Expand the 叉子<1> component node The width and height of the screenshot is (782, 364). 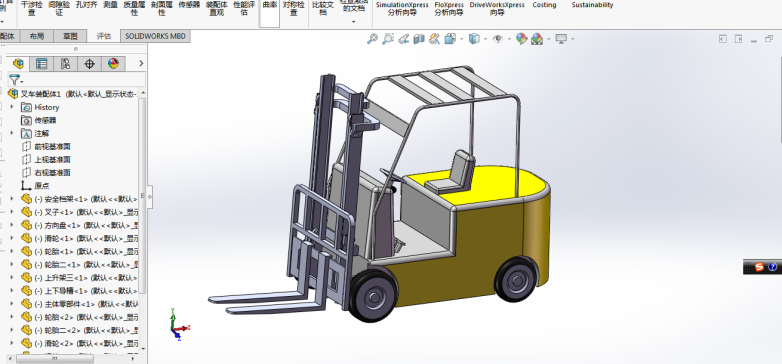[x=12, y=211]
